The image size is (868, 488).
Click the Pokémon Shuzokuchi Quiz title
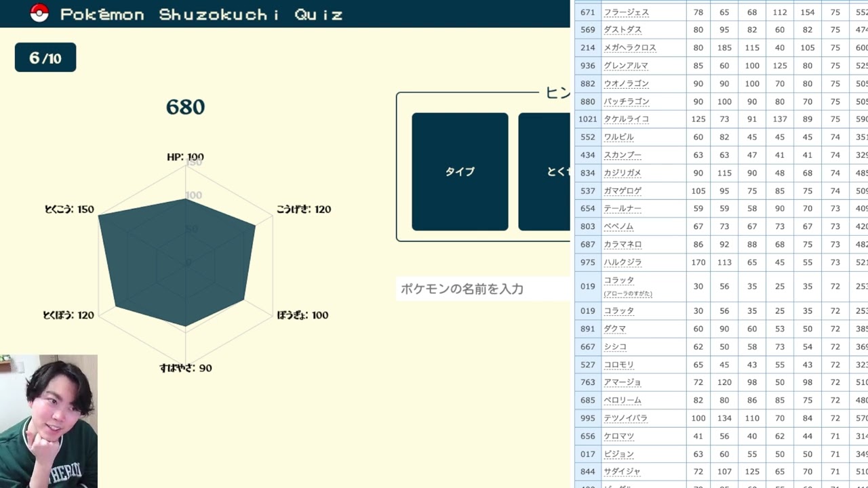[x=201, y=14]
